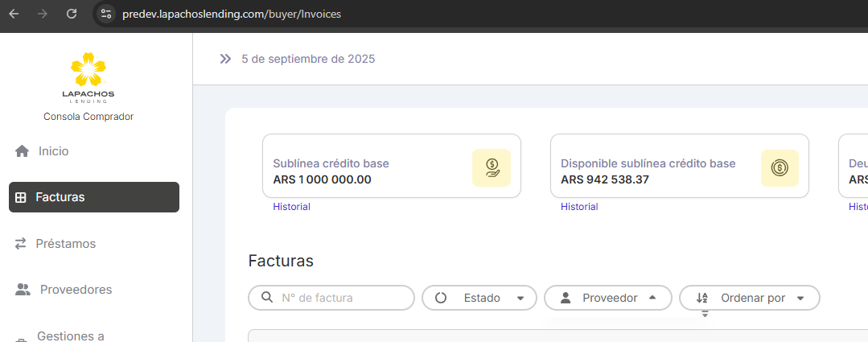The height and width of the screenshot is (342, 868).
Task: Open Inicio from the sidebar
Action: pyautogui.click(x=54, y=151)
